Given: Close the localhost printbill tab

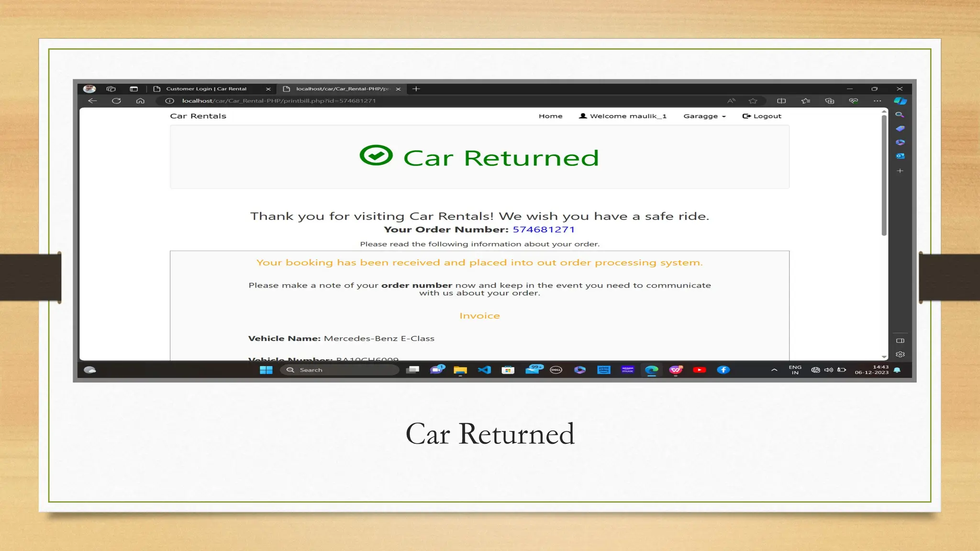Looking at the screenshot, I should [398, 89].
